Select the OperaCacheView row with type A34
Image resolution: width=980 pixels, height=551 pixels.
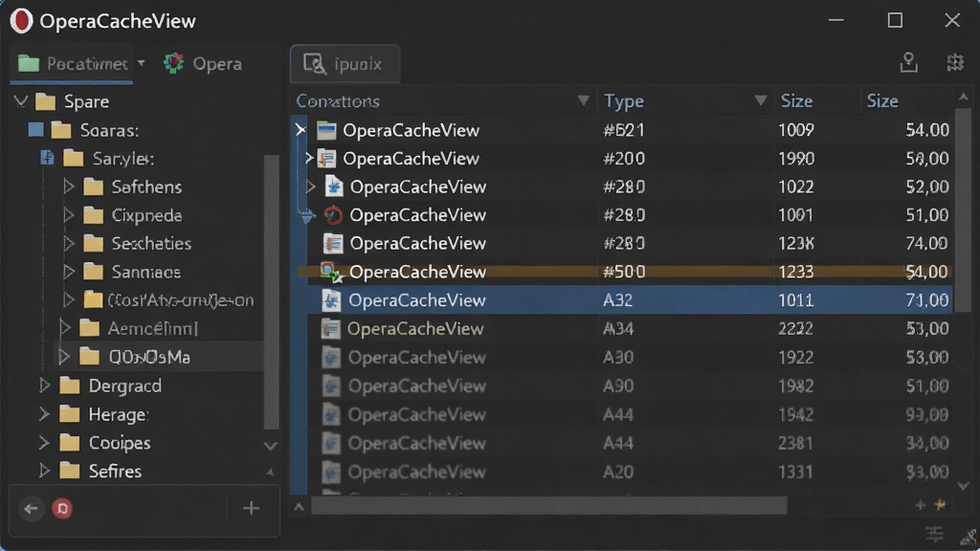[631, 329]
